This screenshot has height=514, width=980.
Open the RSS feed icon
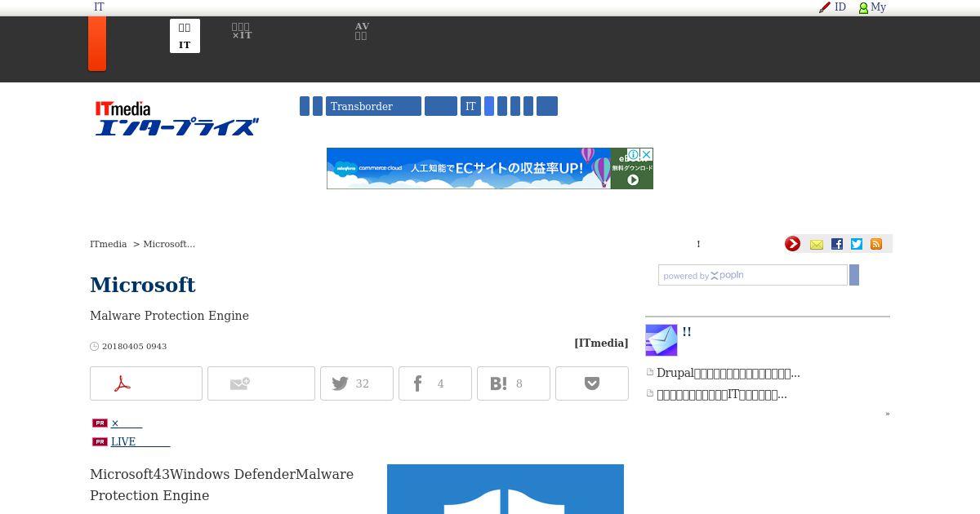[876, 244]
